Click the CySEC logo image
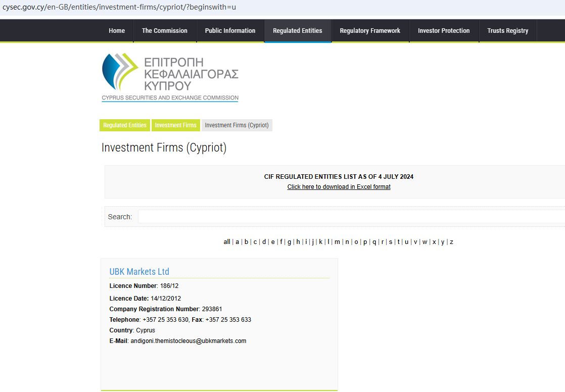Image resolution: width=565 pixels, height=392 pixels. tap(170, 77)
